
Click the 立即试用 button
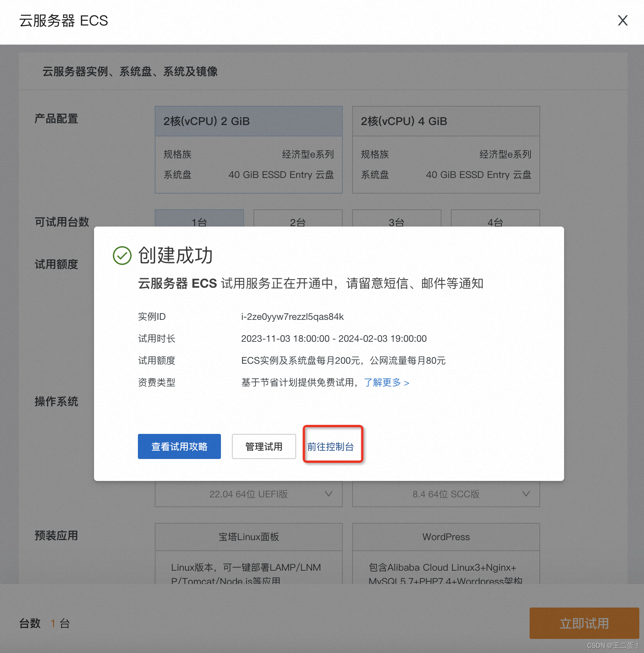coord(584,623)
